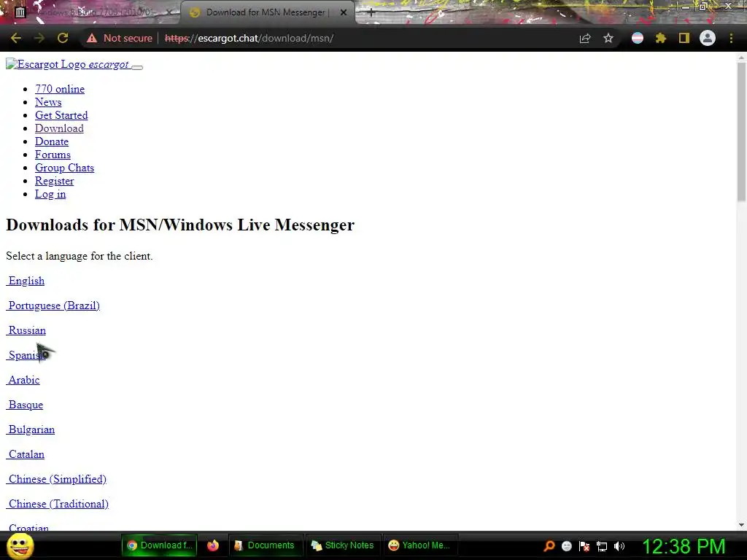Select the Download for MSN Messenger tab
The image size is (747, 560).
coord(267,12)
